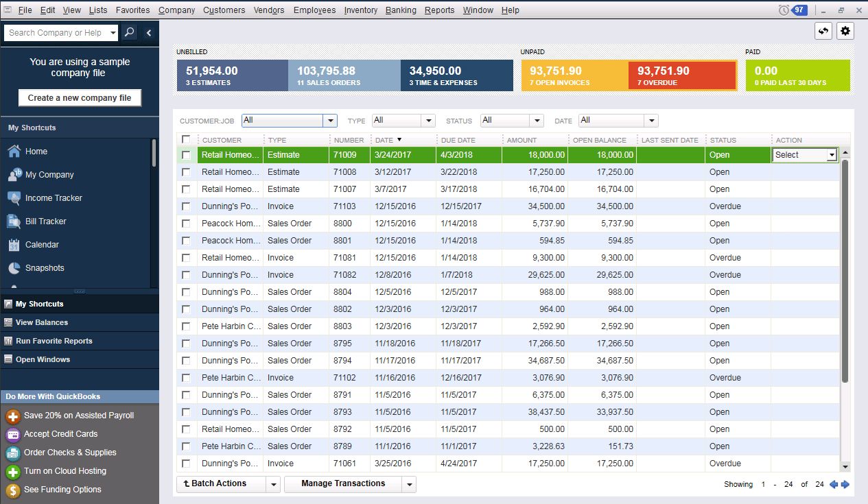Click the Create a new company file button
The width and height of the screenshot is (868, 504).
(79, 97)
